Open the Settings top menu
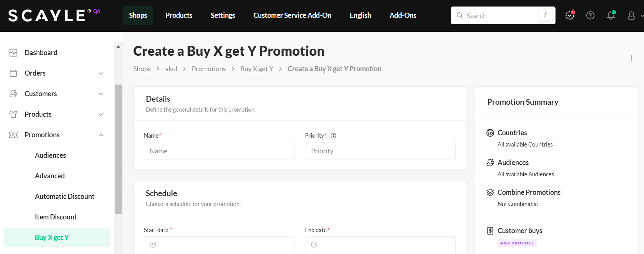 tap(223, 15)
